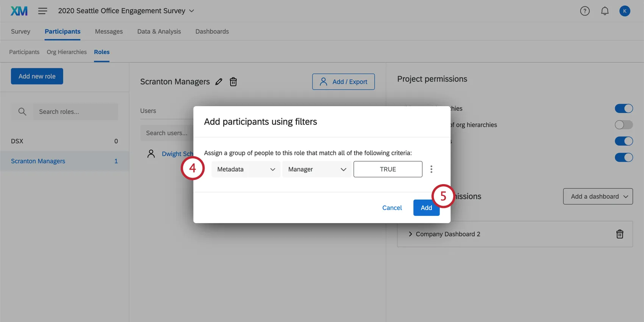Open the Manager field dropdown
644x322 pixels.
coord(317,169)
